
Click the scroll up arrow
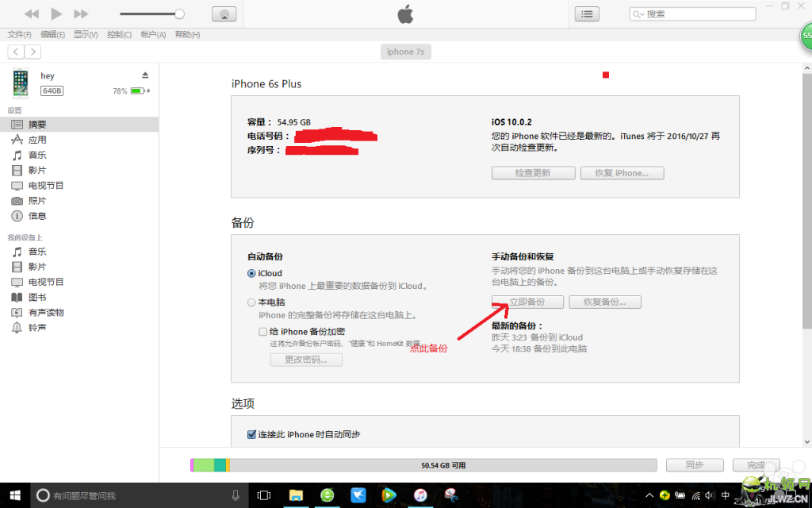(x=806, y=68)
